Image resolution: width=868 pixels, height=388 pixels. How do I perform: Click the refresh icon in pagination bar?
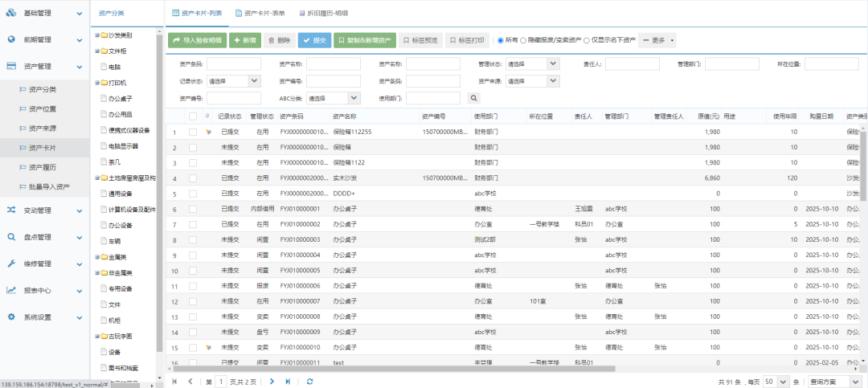tap(309, 382)
